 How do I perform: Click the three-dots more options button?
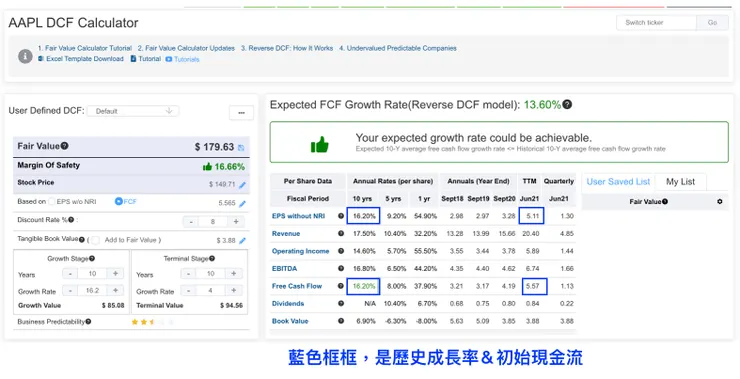coord(241,113)
